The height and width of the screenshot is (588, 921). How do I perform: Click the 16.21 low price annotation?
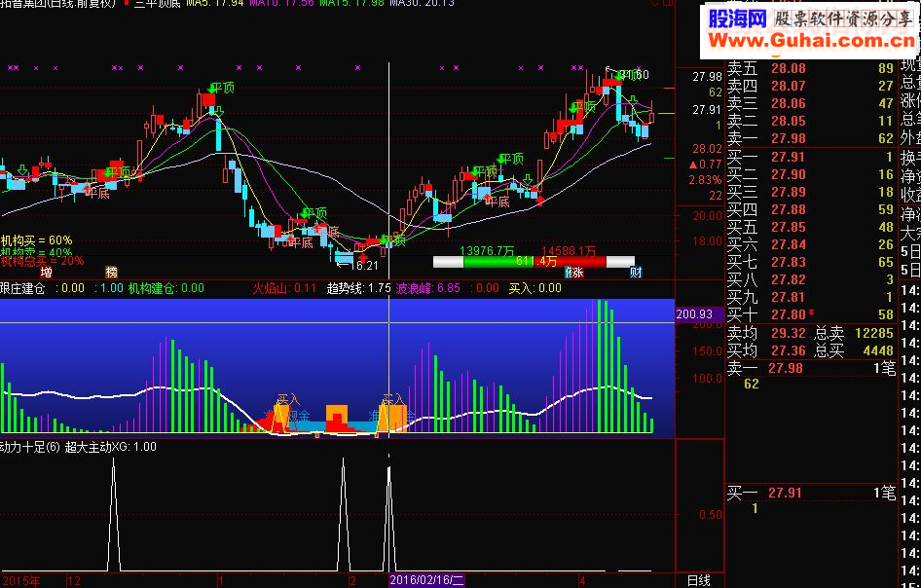(x=364, y=266)
